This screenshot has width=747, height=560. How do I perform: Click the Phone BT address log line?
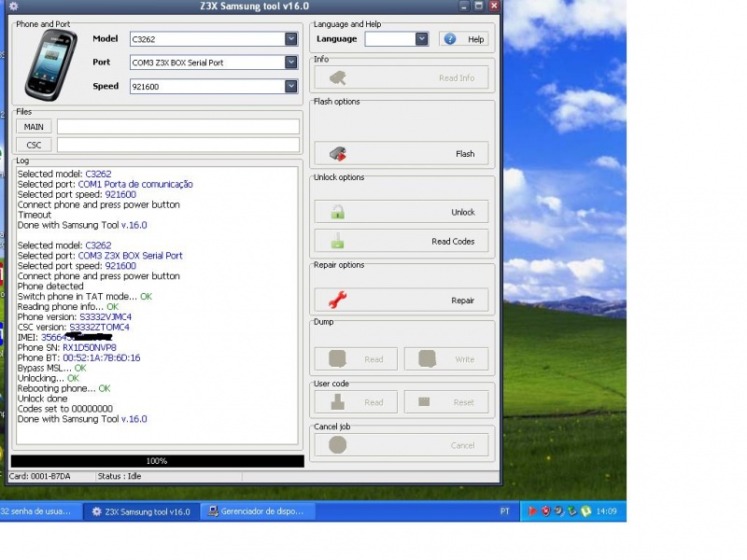click(78, 357)
